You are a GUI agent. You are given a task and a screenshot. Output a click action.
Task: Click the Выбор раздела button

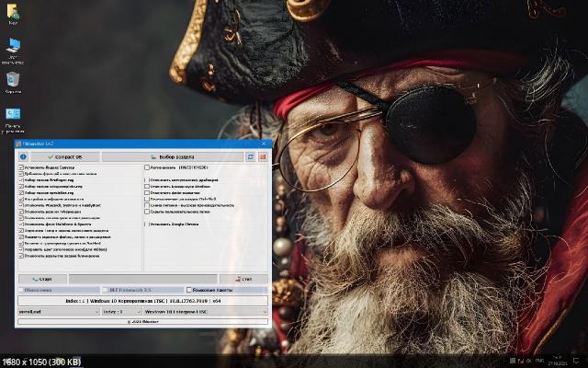click(x=173, y=157)
